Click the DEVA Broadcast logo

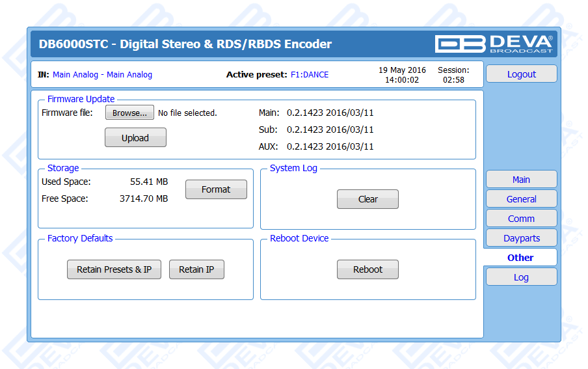click(494, 44)
